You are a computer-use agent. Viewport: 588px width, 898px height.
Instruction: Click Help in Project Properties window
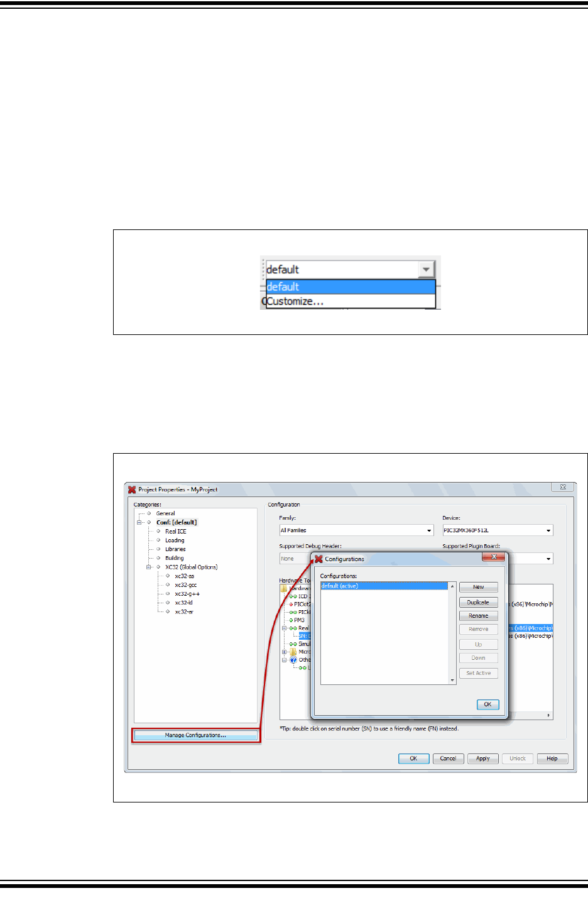pyautogui.click(x=552, y=758)
